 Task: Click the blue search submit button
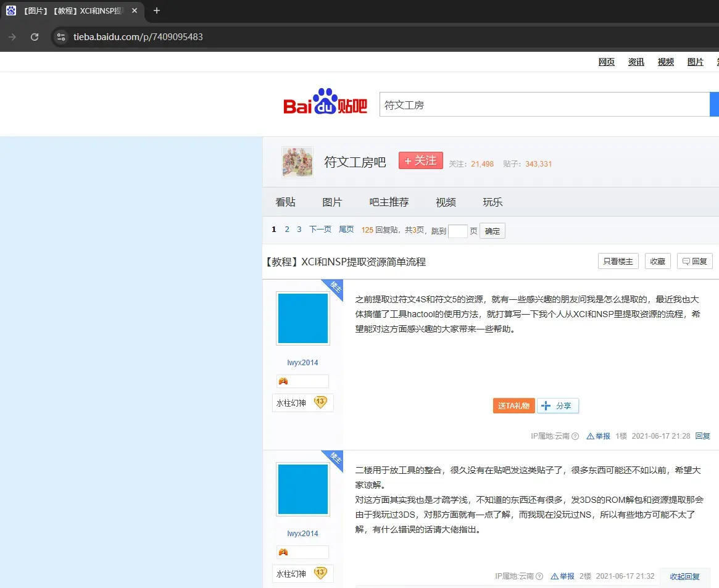coord(715,104)
